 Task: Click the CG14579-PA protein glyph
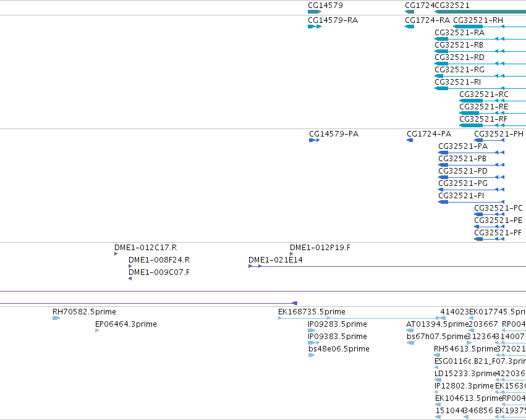click(x=315, y=140)
